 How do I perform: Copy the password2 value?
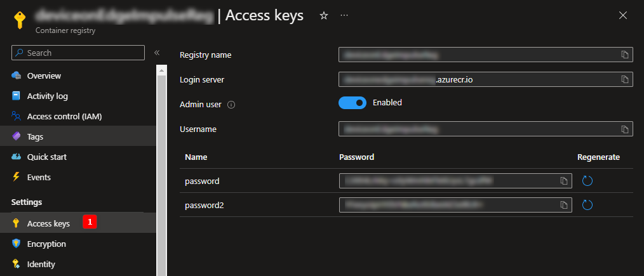click(563, 205)
